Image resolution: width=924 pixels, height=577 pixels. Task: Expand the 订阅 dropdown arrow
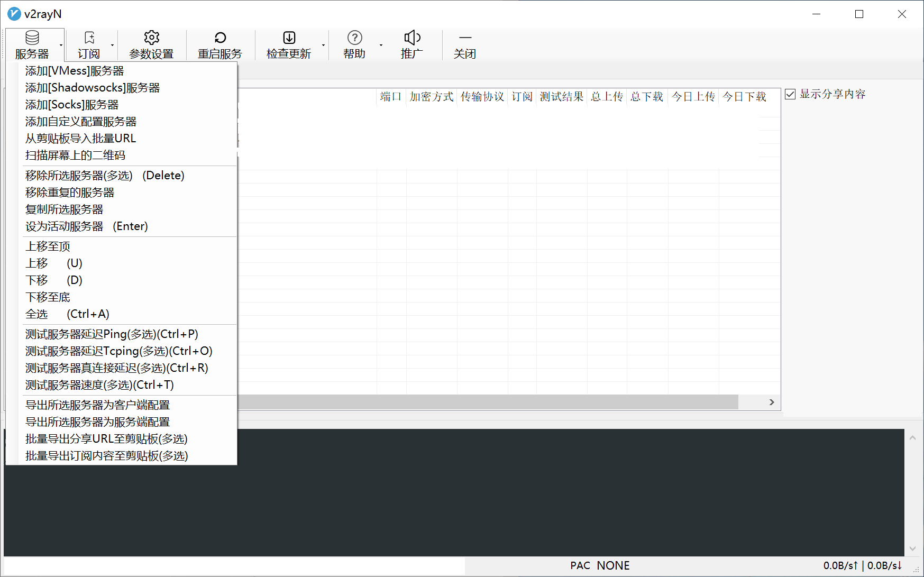point(112,45)
